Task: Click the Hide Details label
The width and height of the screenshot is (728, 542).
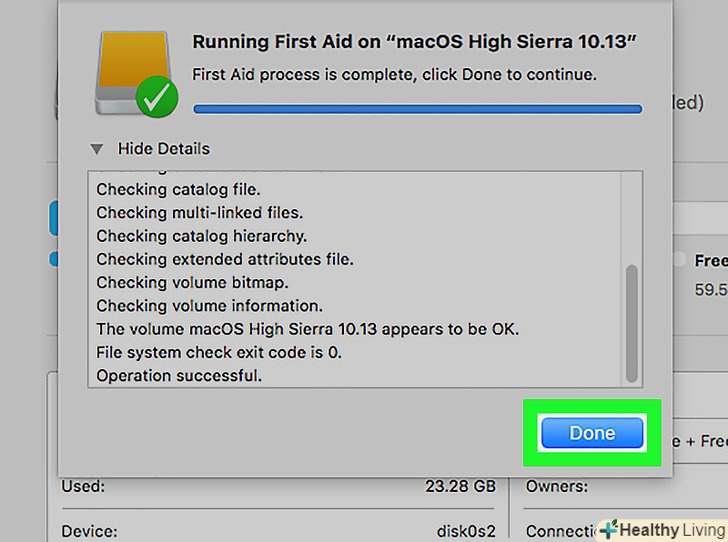Action: tap(164, 149)
